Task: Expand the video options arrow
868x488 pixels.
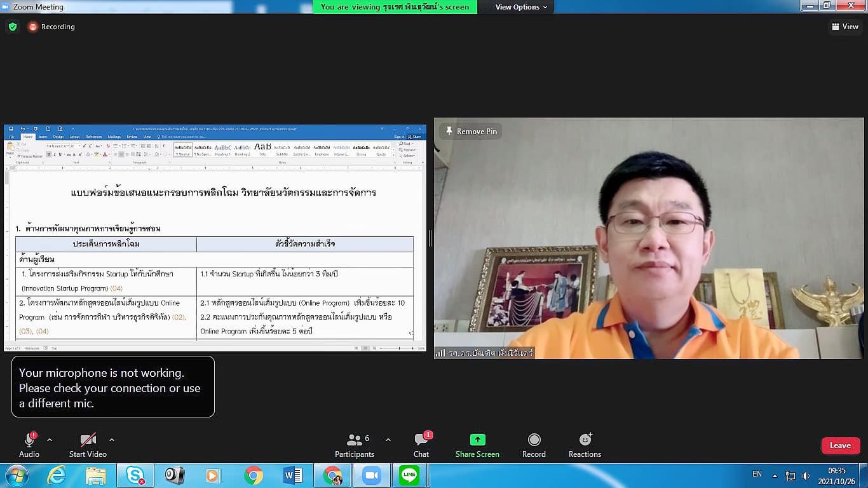Action: click(112, 440)
